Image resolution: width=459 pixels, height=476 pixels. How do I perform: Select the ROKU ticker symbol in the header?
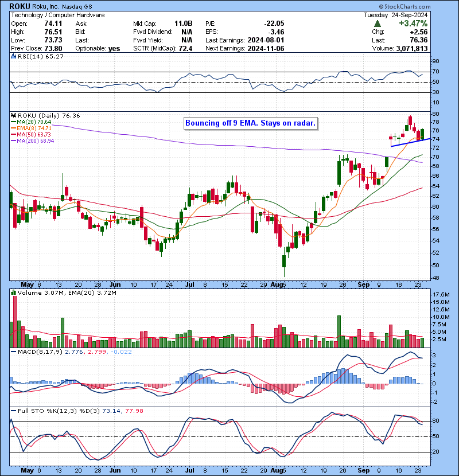20,6
